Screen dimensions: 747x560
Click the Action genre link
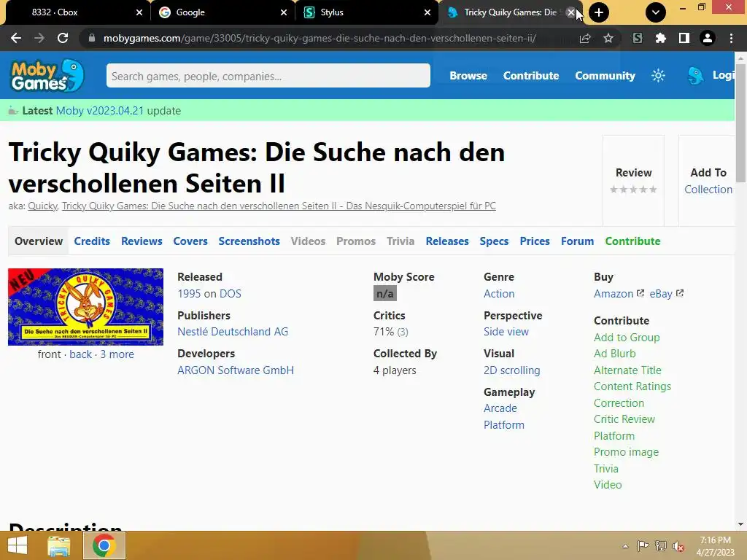[499, 293]
